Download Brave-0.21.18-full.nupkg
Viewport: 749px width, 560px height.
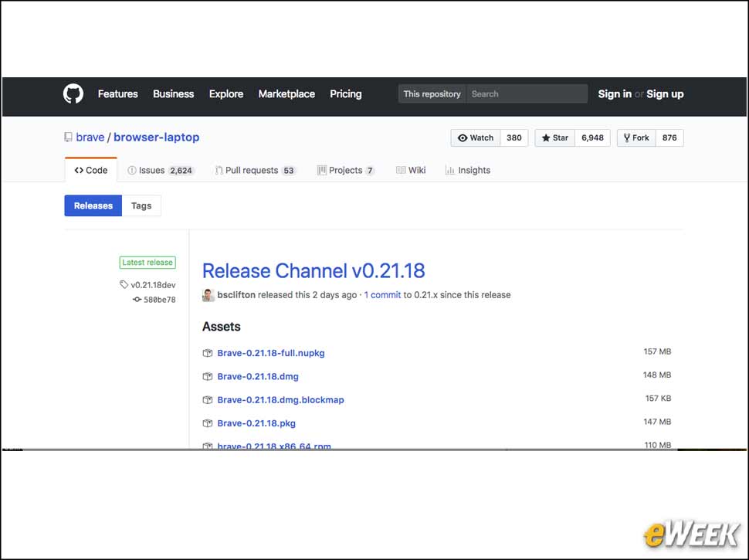(x=271, y=353)
